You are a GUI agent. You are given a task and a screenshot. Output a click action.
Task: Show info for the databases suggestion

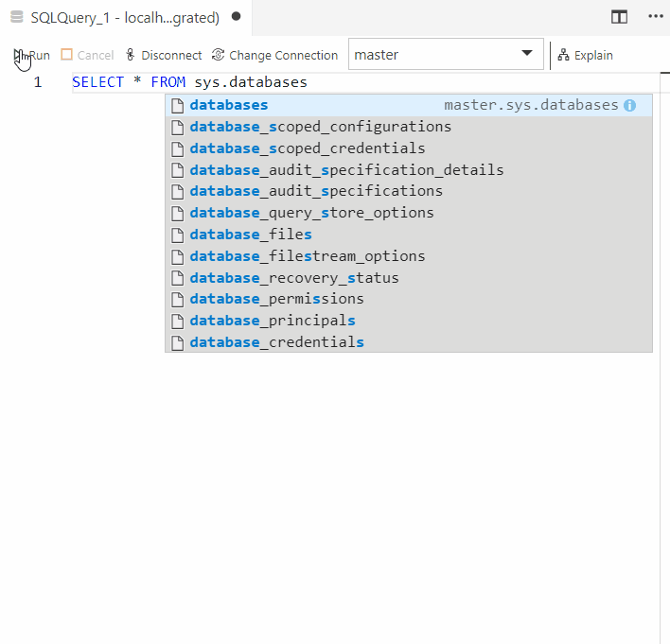630,106
